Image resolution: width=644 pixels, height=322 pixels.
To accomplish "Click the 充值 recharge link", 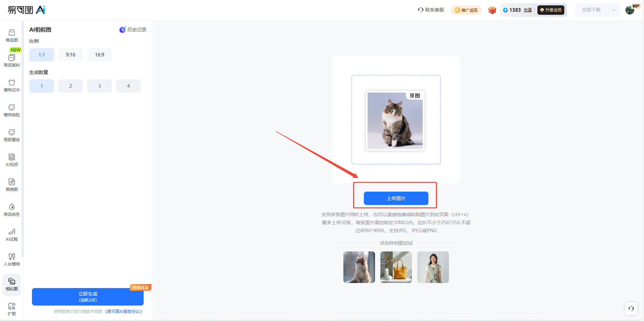I will pyautogui.click(x=528, y=10).
